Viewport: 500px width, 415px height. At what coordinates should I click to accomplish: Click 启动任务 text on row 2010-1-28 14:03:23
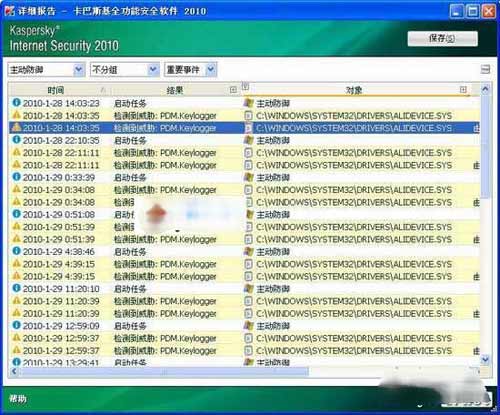click(130, 103)
